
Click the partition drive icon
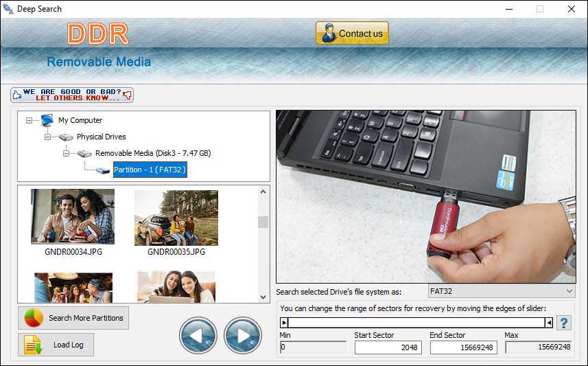tap(103, 170)
